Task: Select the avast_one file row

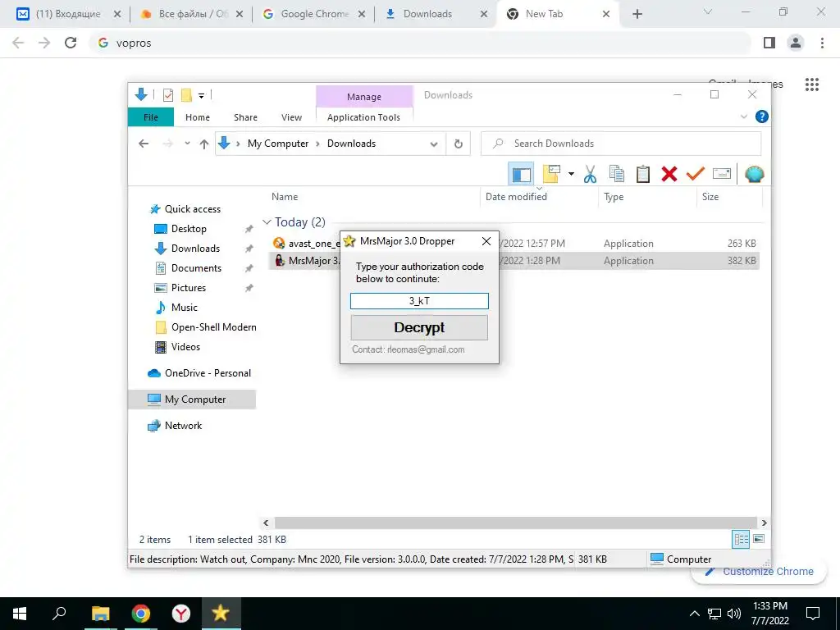Action: click(x=514, y=243)
